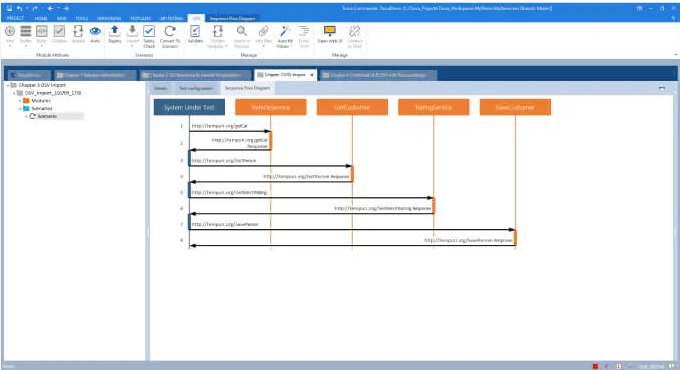
Task: Click the Update Modules icon
Action: pos(217,31)
